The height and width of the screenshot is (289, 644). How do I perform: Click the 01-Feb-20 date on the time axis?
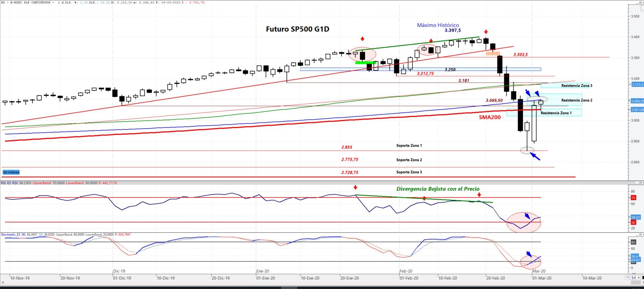pos(409,278)
